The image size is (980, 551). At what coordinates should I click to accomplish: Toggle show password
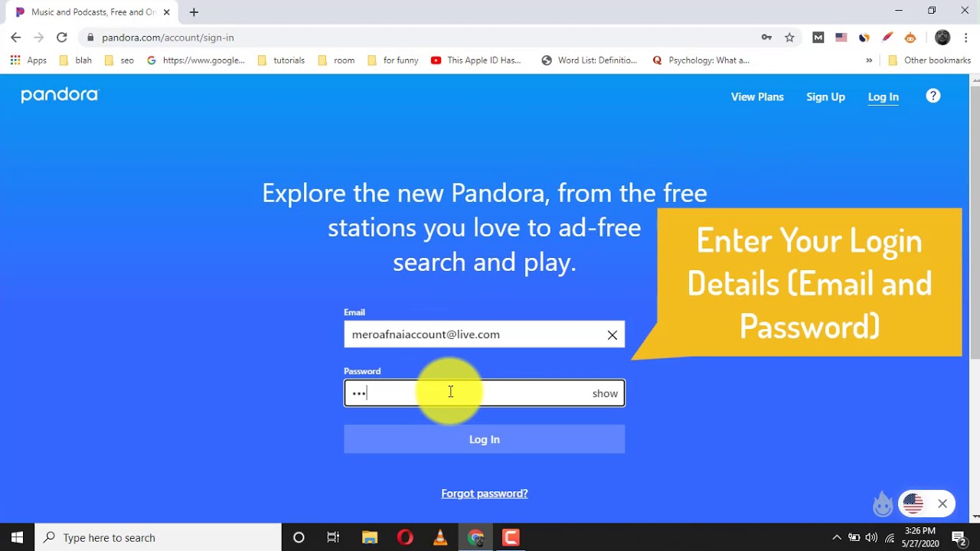tap(605, 393)
